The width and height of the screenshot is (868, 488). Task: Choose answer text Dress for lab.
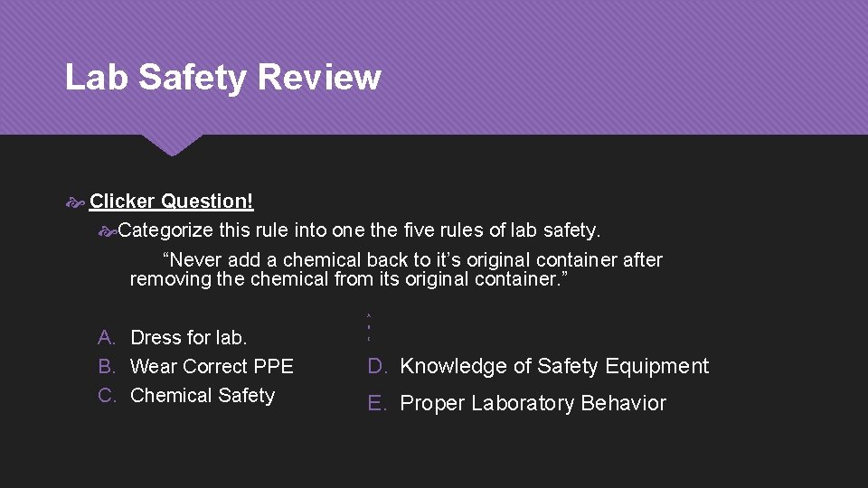(x=189, y=338)
